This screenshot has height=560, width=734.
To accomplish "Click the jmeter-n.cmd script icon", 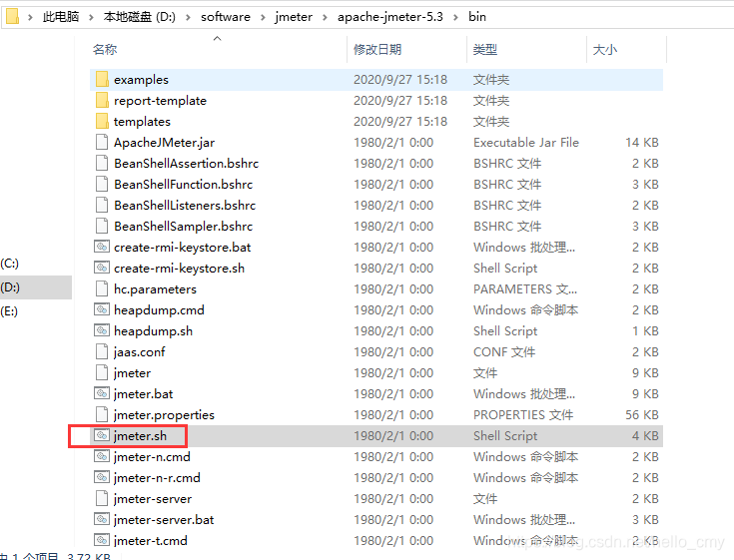I will (102, 456).
